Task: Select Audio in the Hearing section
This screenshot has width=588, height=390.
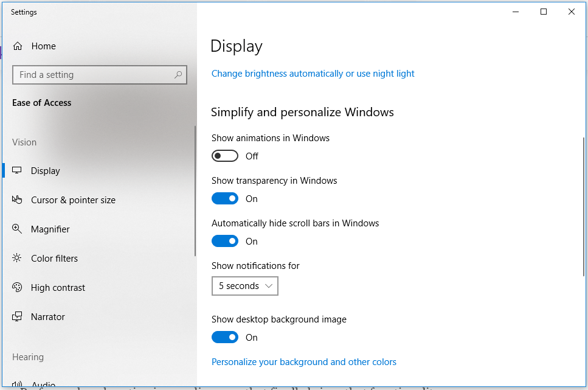Action: 43,383
